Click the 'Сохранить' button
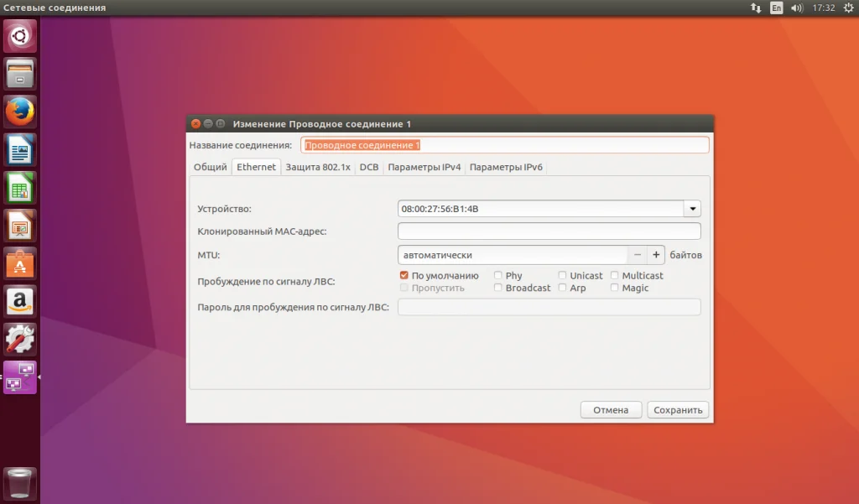The image size is (859, 504). (x=678, y=410)
